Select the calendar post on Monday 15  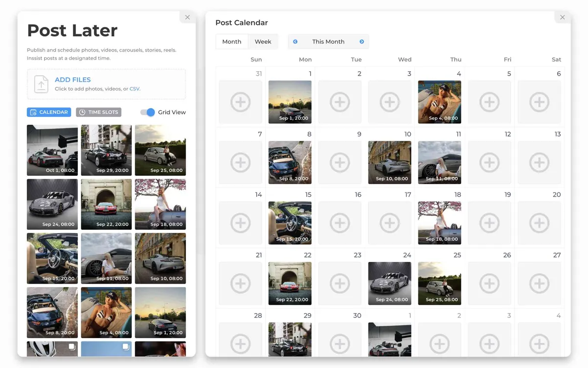click(290, 223)
